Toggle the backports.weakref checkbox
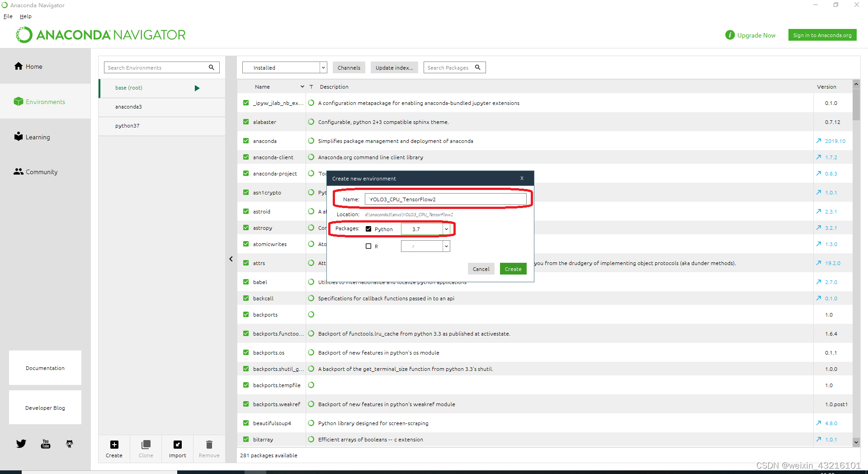Image resolution: width=868 pixels, height=474 pixels. [246, 404]
